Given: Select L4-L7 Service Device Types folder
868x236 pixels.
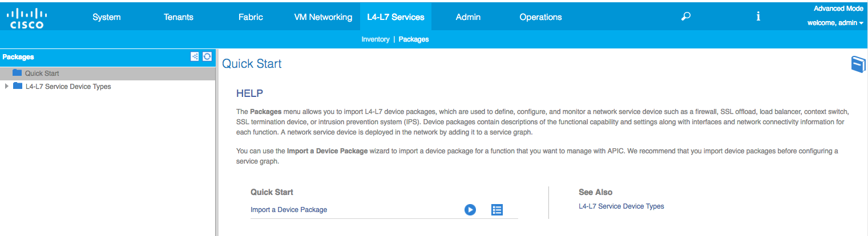Looking at the screenshot, I should (x=68, y=87).
